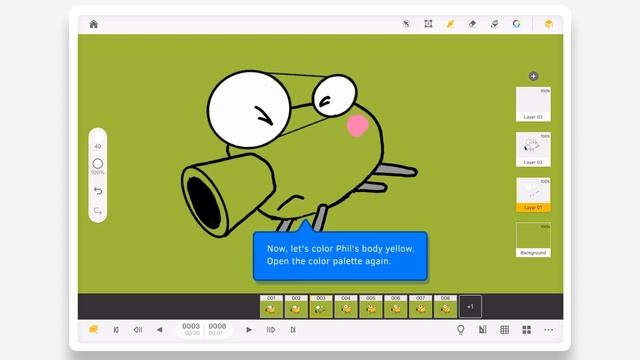Undo the last stroke

98,191
